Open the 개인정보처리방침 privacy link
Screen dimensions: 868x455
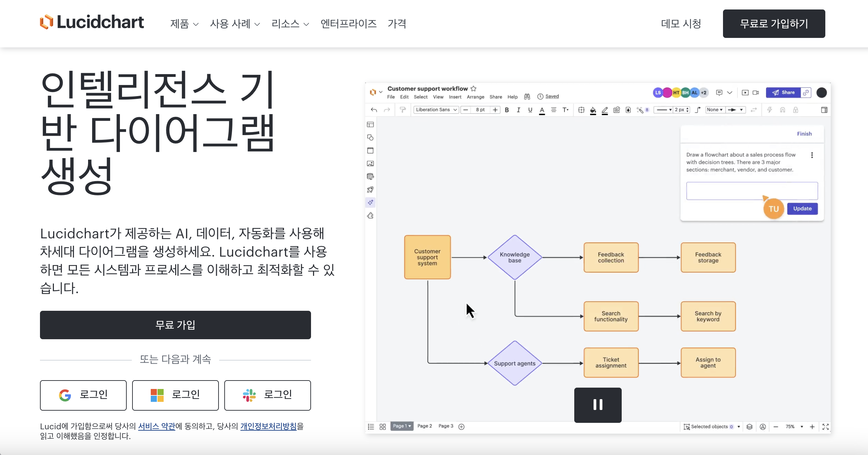[268, 426]
